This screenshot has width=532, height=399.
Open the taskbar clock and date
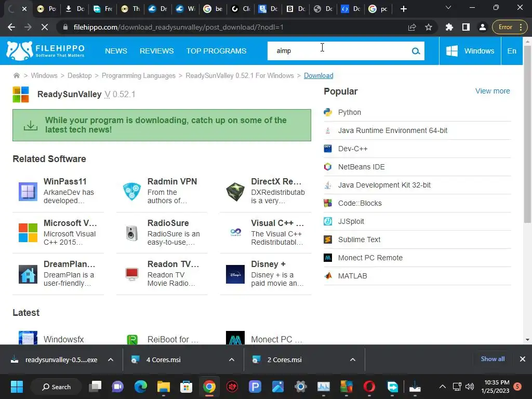coord(495,387)
